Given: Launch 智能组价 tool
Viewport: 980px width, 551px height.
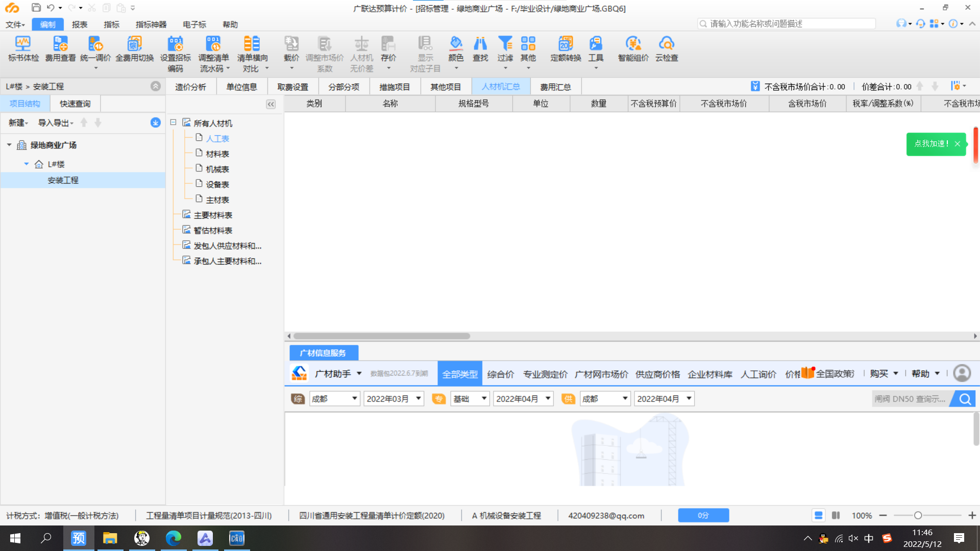Looking at the screenshot, I should coord(633,49).
